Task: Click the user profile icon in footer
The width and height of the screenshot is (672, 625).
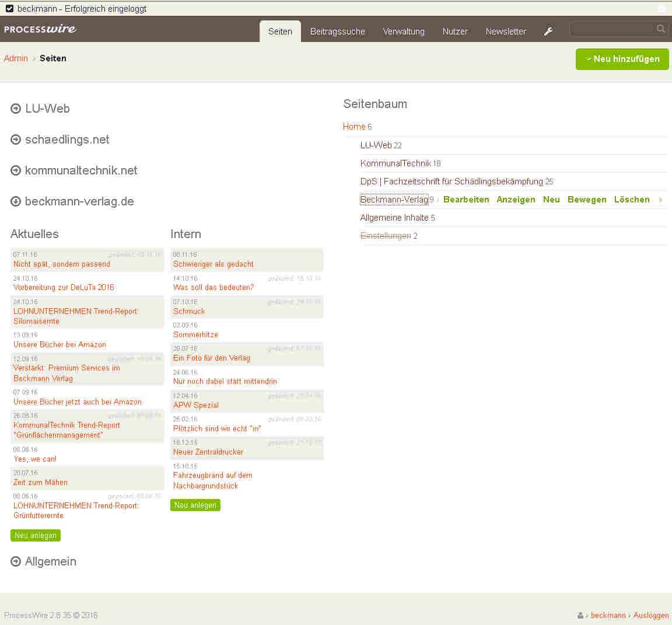Action: 580,615
